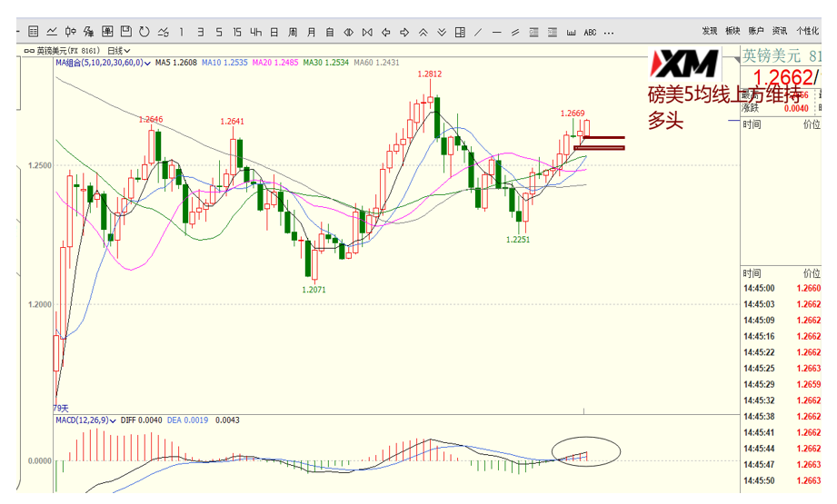Viewport: 837px width, 504px height.
Task: Choose the custom 自 period
Action: coord(330,32)
